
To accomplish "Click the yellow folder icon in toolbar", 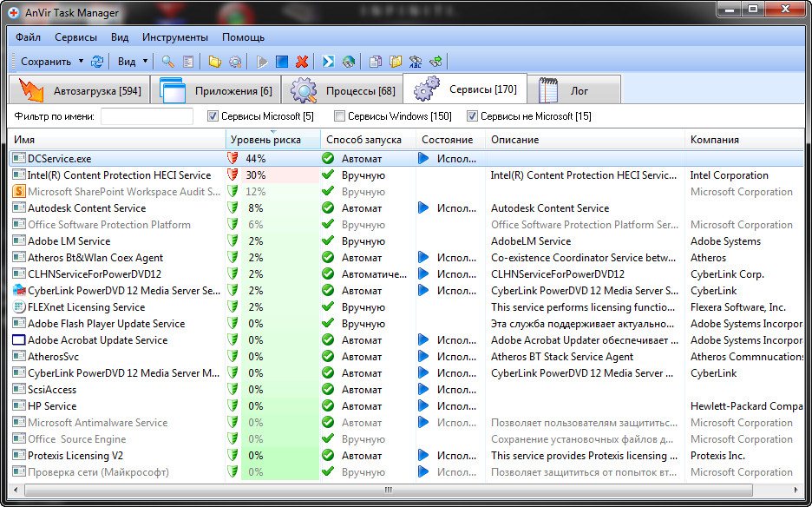I will [214, 62].
